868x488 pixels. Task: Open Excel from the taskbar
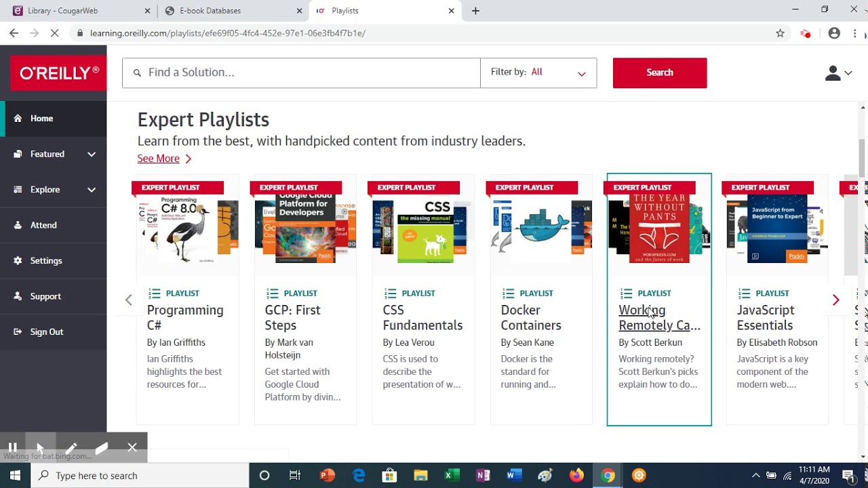452,475
